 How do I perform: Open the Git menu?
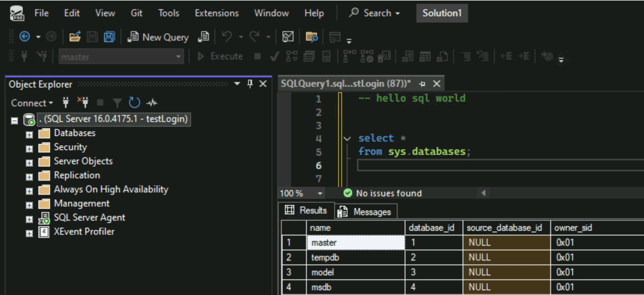[x=136, y=13]
